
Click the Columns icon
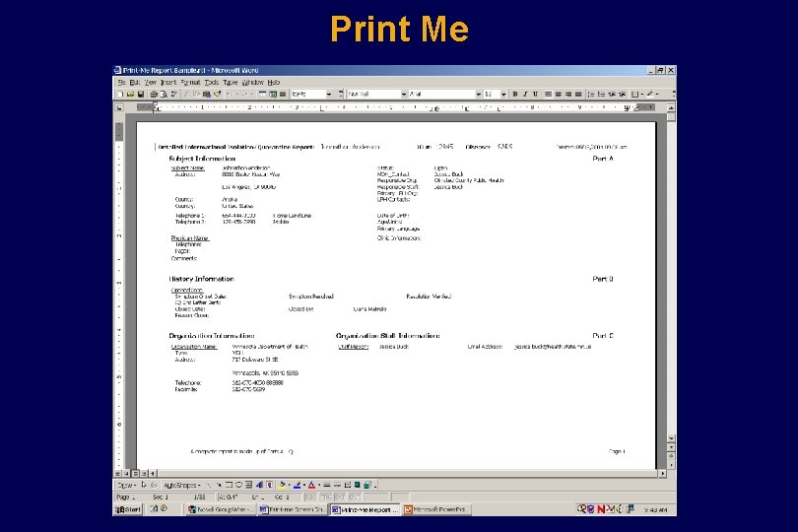click(x=283, y=95)
